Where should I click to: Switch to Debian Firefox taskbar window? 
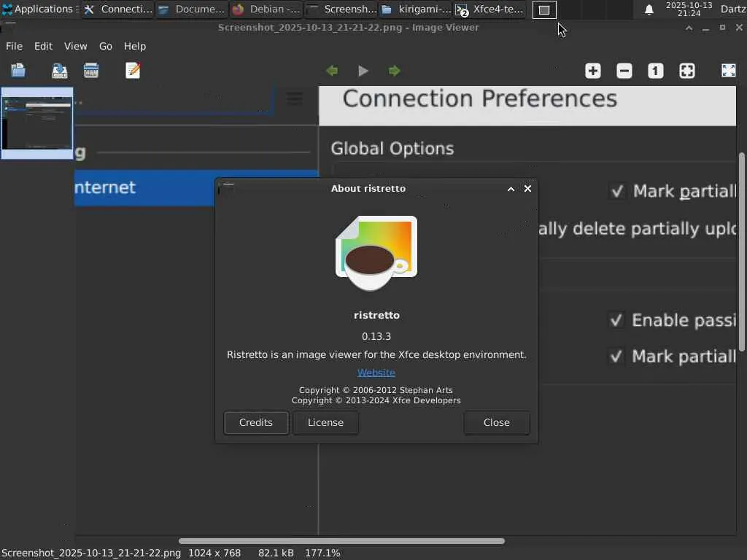pos(266,9)
